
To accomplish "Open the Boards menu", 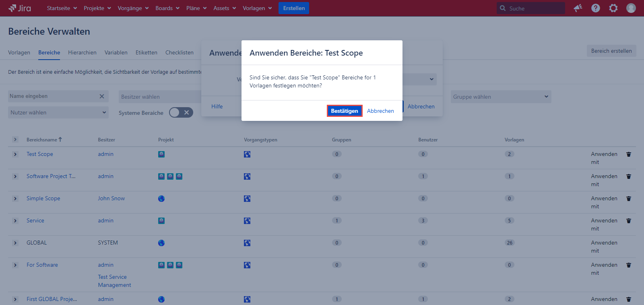I will point(167,8).
